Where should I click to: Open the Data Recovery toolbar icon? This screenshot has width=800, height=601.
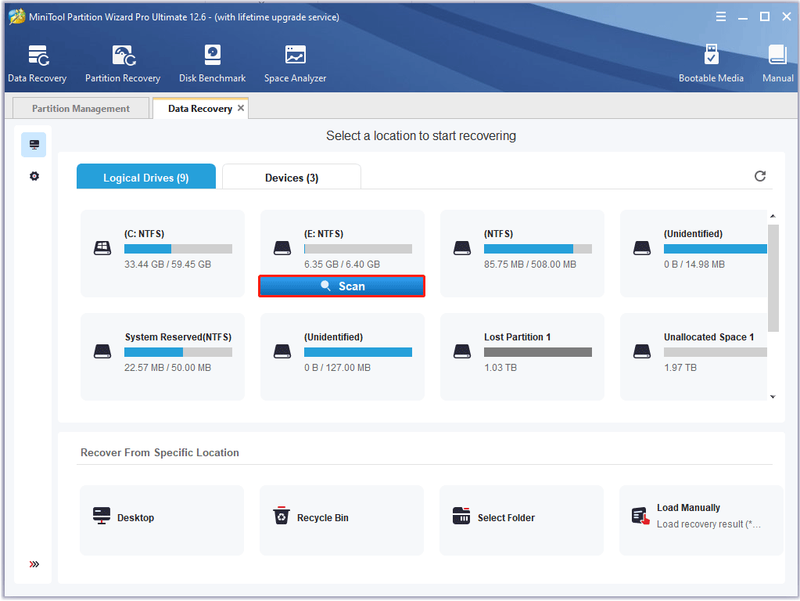tap(37, 64)
